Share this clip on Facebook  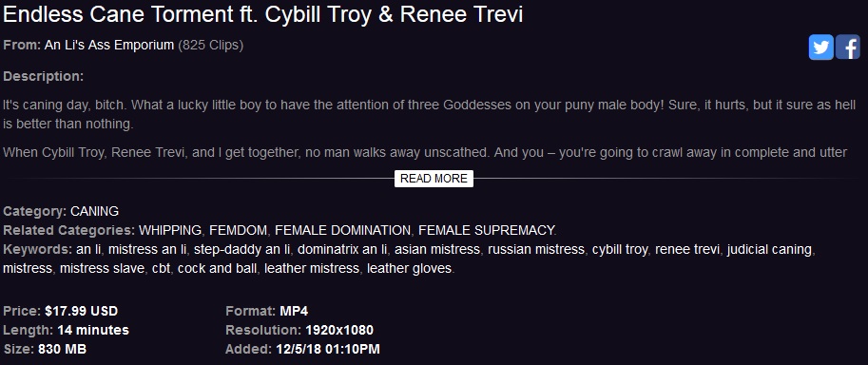pos(847,48)
